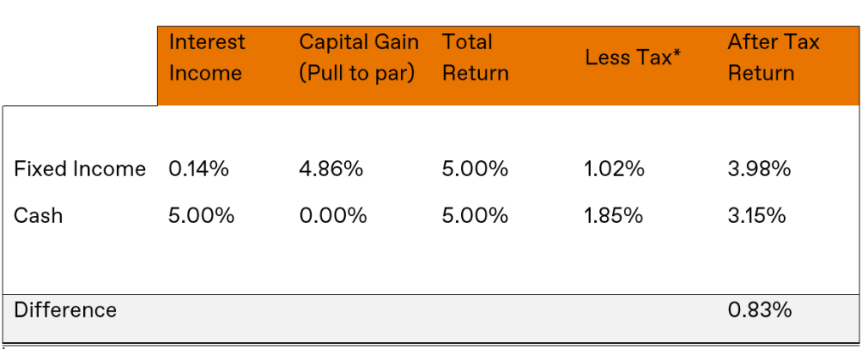Click the 1.85% tax cell

614,215
